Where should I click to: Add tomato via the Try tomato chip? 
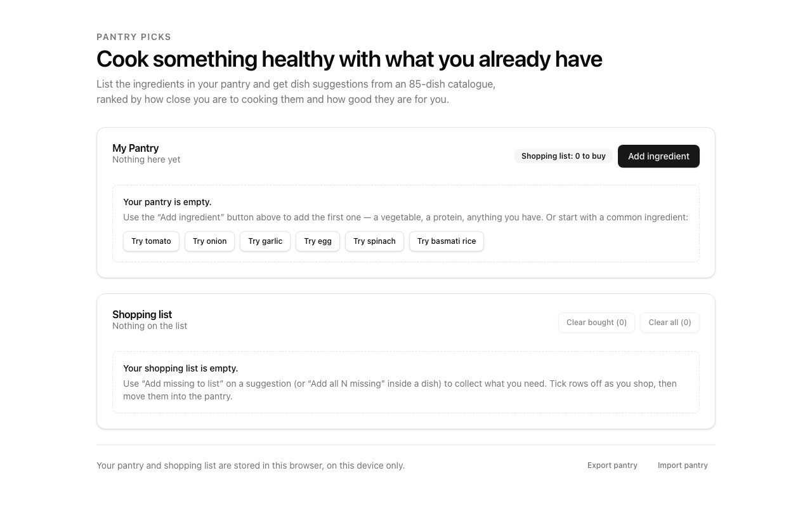click(x=151, y=241)
